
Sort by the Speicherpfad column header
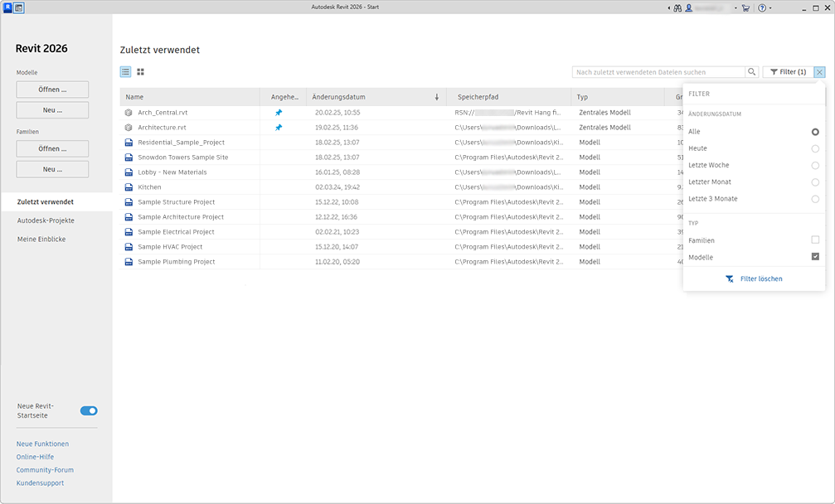click(x=508, y=97)
